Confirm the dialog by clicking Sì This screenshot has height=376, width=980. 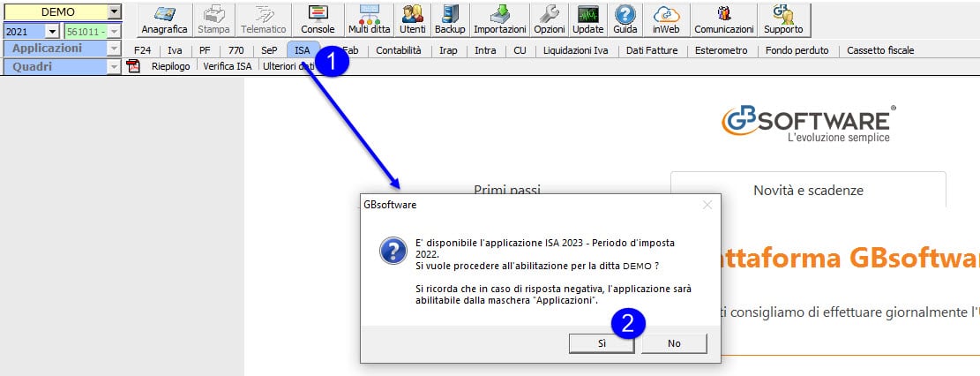(602, 343)
